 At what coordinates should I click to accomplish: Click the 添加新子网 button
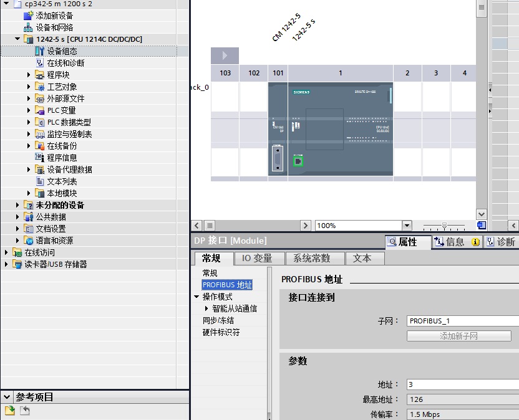point(458,336)
